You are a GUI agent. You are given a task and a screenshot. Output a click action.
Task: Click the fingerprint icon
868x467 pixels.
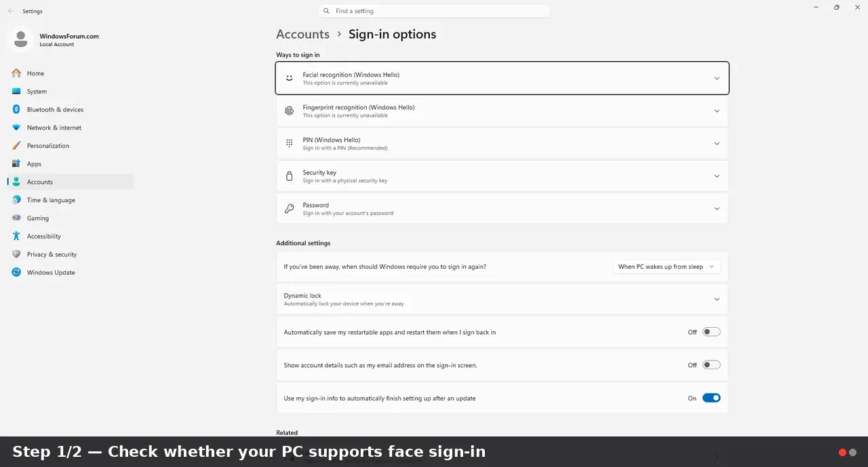pyautogui.click(x=290, y=111)
